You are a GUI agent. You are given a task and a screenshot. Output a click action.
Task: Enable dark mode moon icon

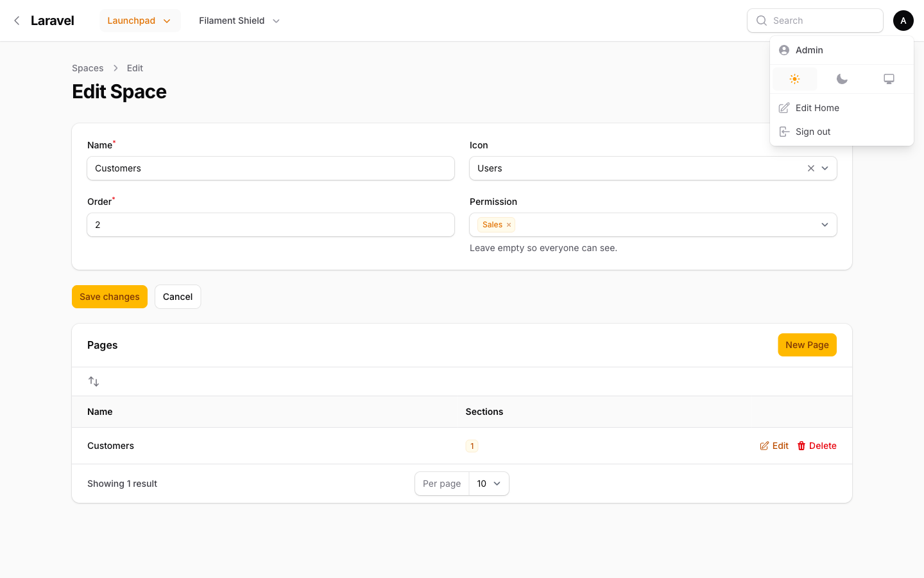coord(842,79)
